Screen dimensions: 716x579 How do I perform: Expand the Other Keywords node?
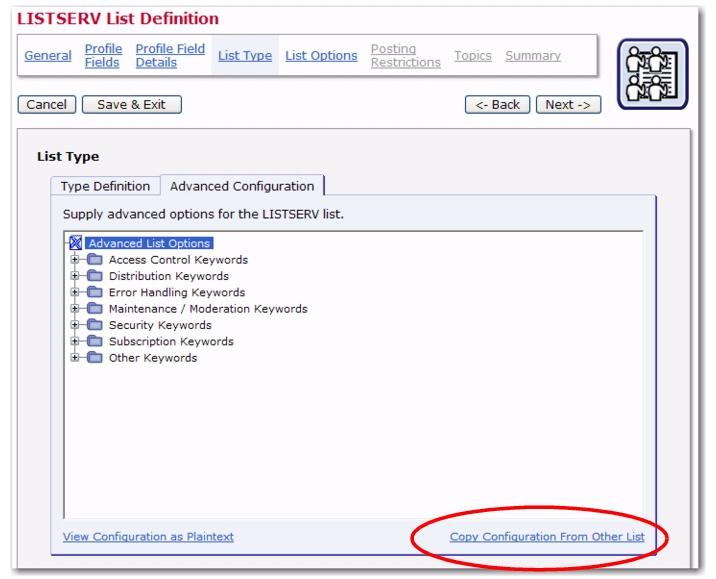75,357
